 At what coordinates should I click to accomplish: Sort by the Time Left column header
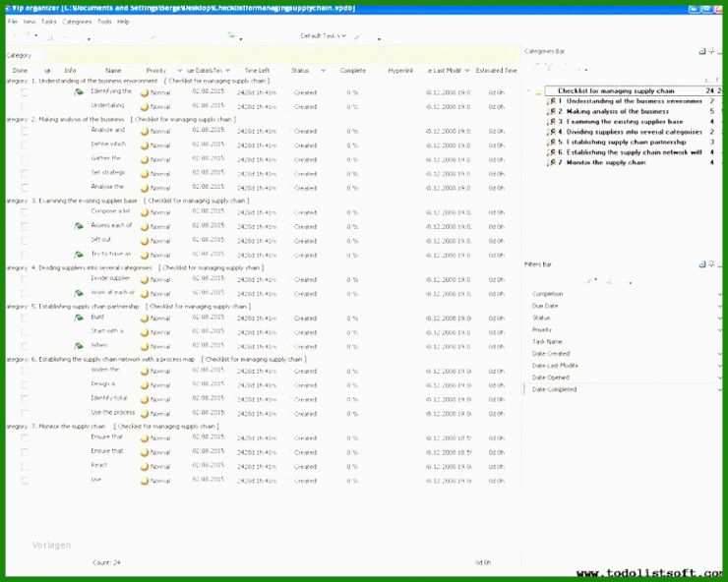pyautogui.click(x=257, y=71)
